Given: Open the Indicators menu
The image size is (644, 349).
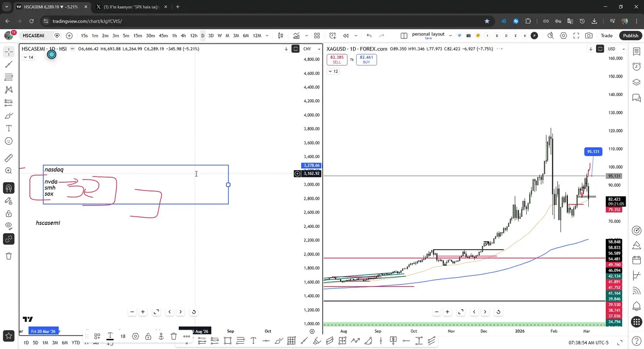Looking at the screenshot, I should (x=296, y=35).
